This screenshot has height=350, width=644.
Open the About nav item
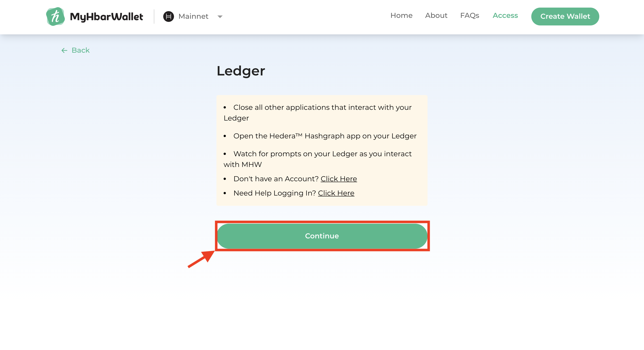coord(436,15)
